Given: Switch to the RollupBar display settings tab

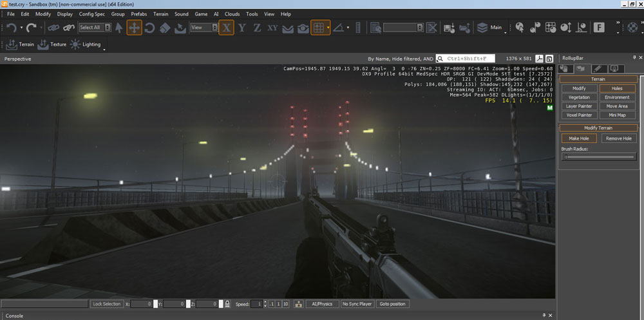Looking at the screenshot, I should 616,69.
